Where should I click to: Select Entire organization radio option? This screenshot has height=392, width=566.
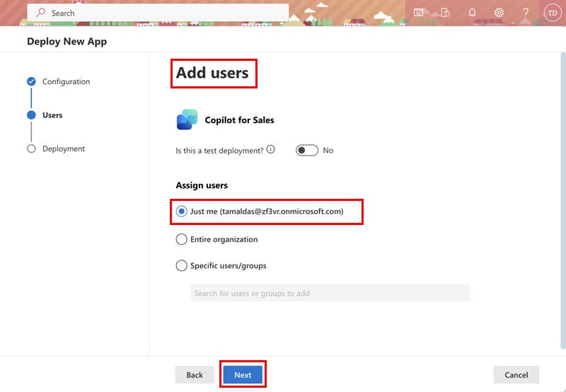pos(181,239)
